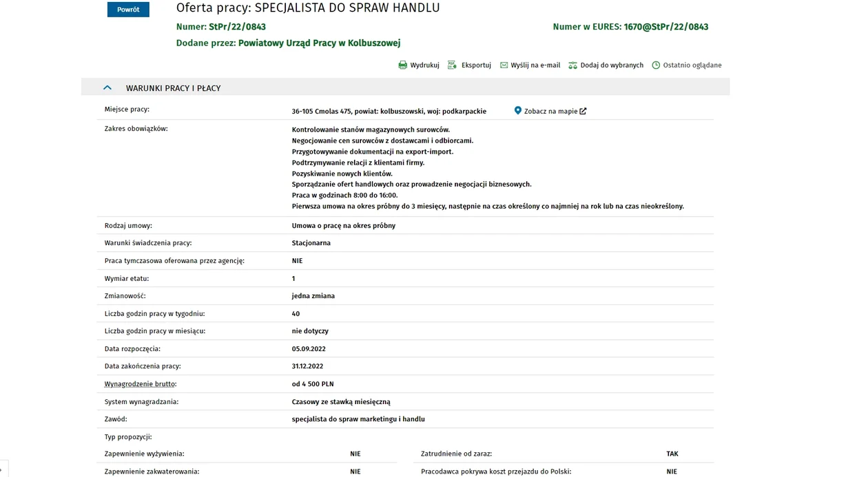The image size is (868, 477).
Task: Click NIE value for Zapewnienie wyżywienia
Action: click(355, 454)
